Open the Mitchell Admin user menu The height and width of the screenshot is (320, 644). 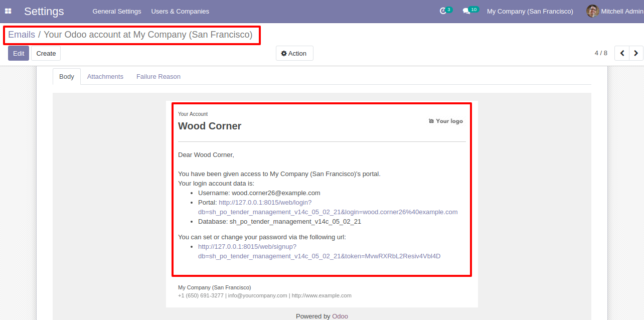[x=614, y=11]
